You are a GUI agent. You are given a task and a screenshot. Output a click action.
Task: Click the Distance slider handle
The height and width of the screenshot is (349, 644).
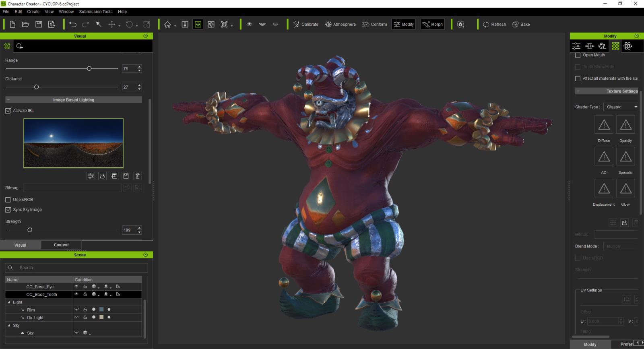coord(37,87)
